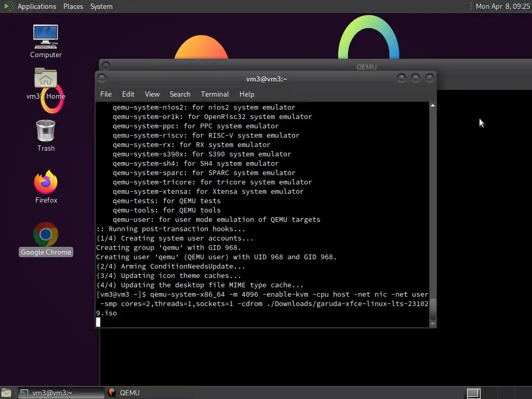Switch to vm3@vm3:~ taskbar window button
The width and height of the screenshot is (532, 399).
tap(61, 393)
